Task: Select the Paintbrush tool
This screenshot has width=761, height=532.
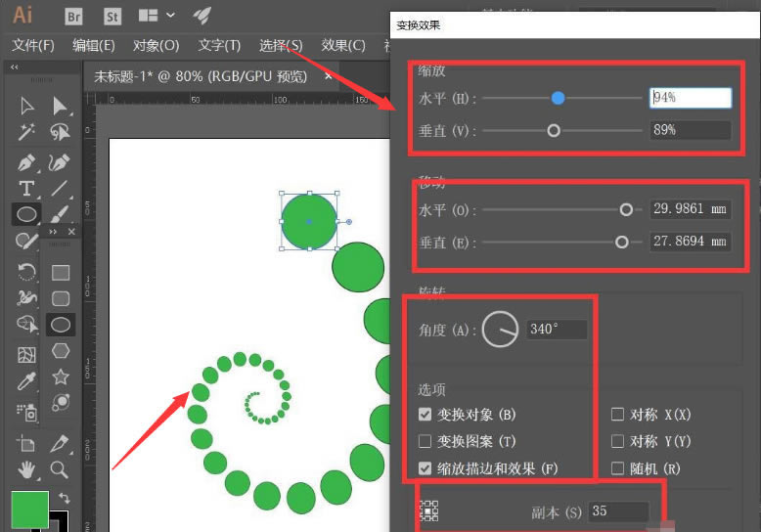Action: coord(60,214)
